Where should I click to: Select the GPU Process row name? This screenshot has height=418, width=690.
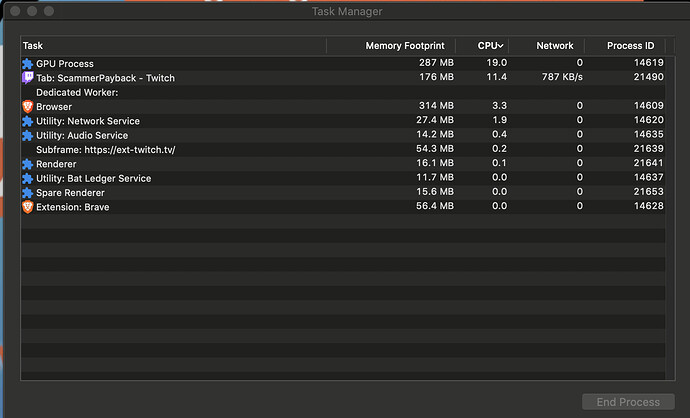point(65,64)
